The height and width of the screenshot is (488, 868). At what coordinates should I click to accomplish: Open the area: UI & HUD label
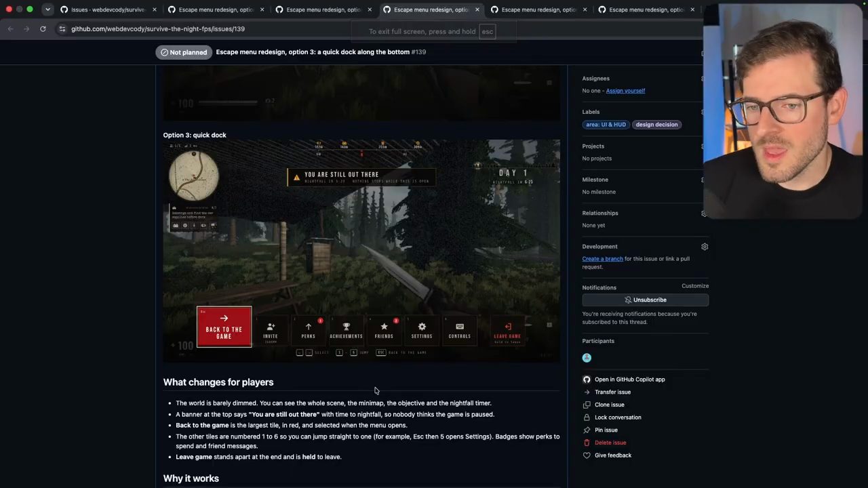606,125
